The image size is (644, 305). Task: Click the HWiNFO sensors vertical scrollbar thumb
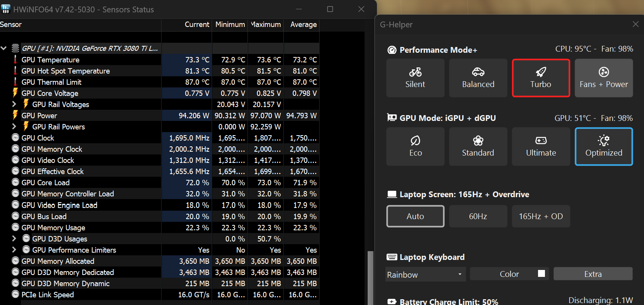370,278
